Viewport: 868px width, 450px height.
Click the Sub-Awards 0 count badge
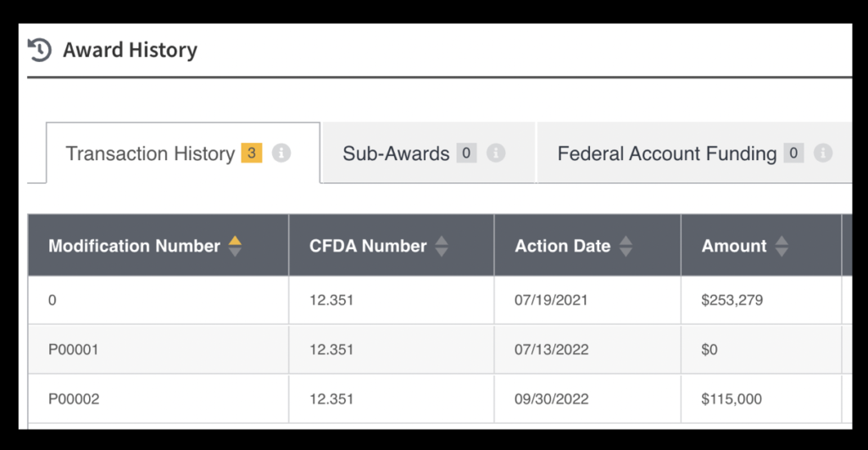pyautogui.click(x=466, y=153)
